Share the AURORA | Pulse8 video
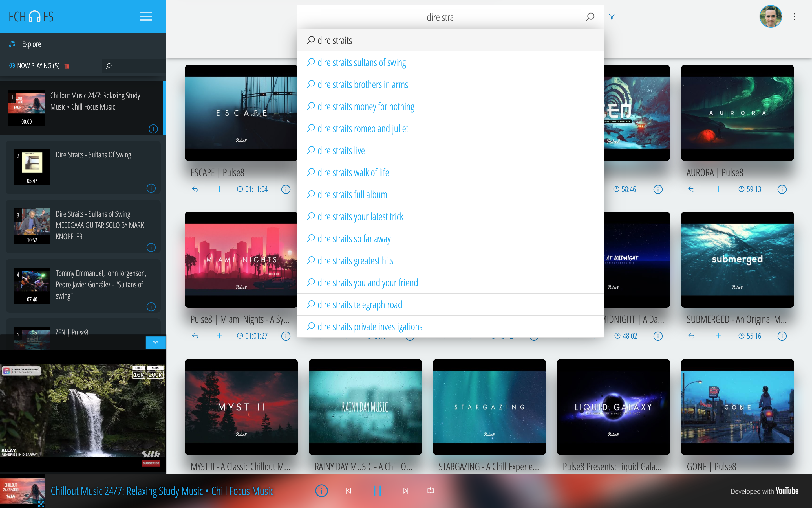The width and height of the screenshot is (812, 508). (x=691, y=189)
